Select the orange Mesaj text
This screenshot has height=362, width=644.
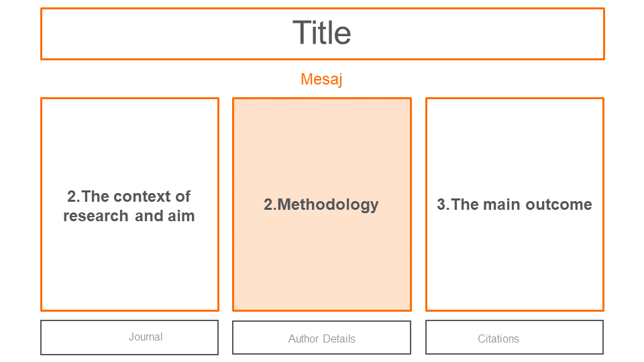321,79
